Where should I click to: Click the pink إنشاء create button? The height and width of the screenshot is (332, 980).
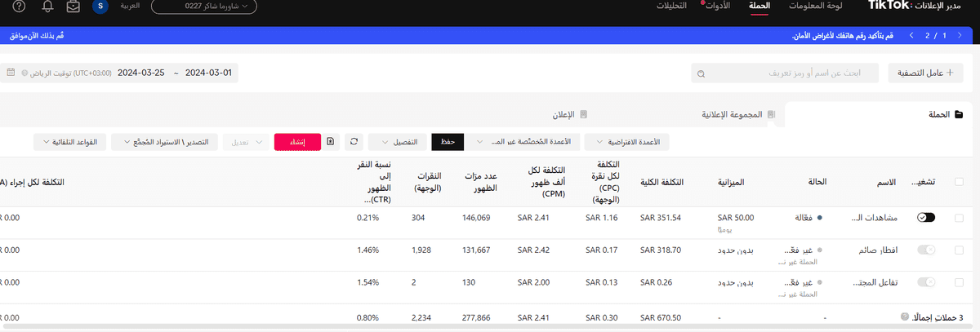[297, 141]
